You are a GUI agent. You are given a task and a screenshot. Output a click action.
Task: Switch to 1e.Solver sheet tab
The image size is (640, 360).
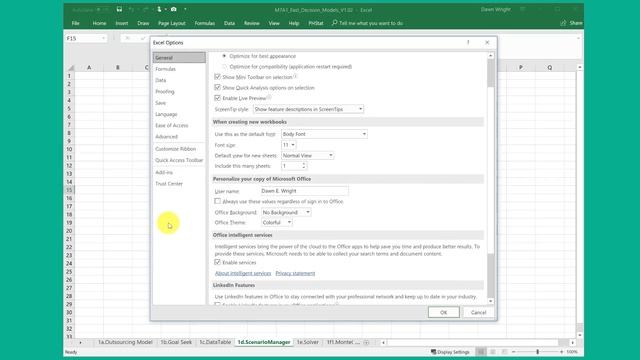[x=307, y=342]
